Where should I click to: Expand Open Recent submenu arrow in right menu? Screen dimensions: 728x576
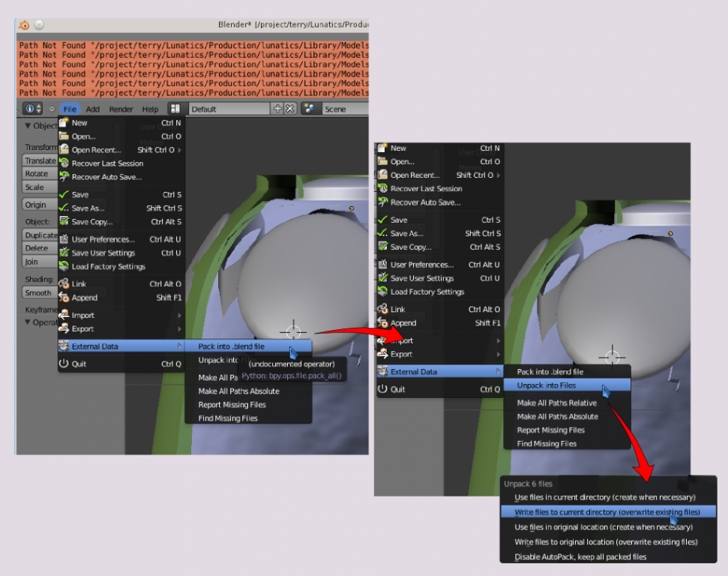click(499, 175)
